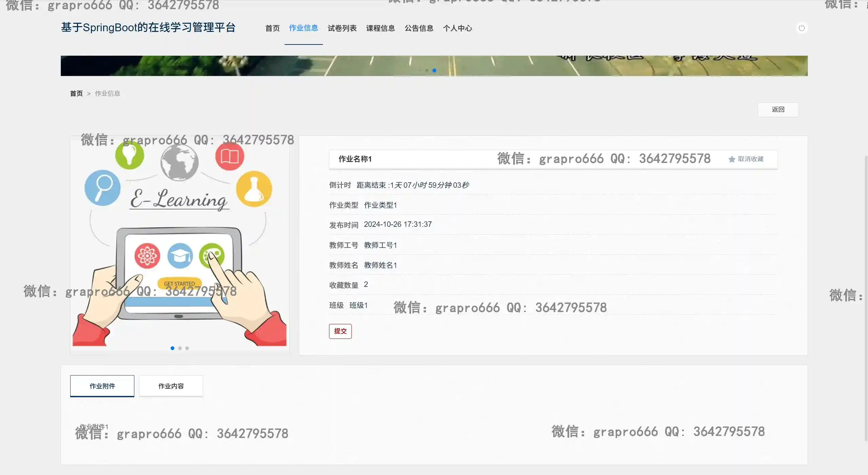Select second dot of image carousel
This screenshot has height=475, width=868.
click(x=180, y=348)
